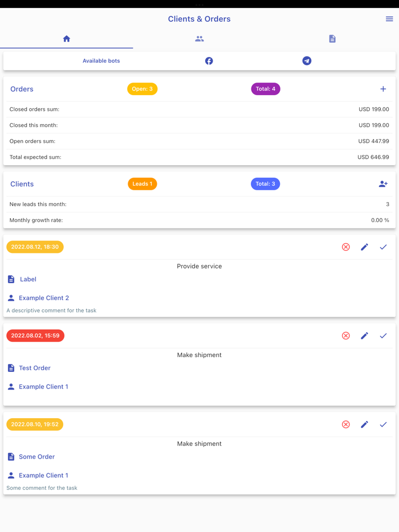The image size is (399, 532).
Task: Select the Facebook bot icon
Action: (209, 60)
